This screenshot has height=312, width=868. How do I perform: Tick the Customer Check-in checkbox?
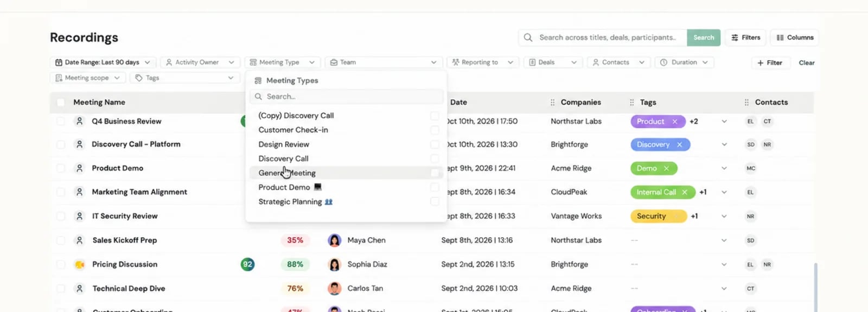coord(435,130)
